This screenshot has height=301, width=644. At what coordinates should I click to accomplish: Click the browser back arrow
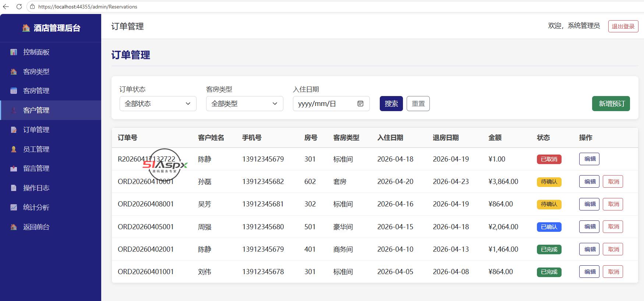(6, 7)
